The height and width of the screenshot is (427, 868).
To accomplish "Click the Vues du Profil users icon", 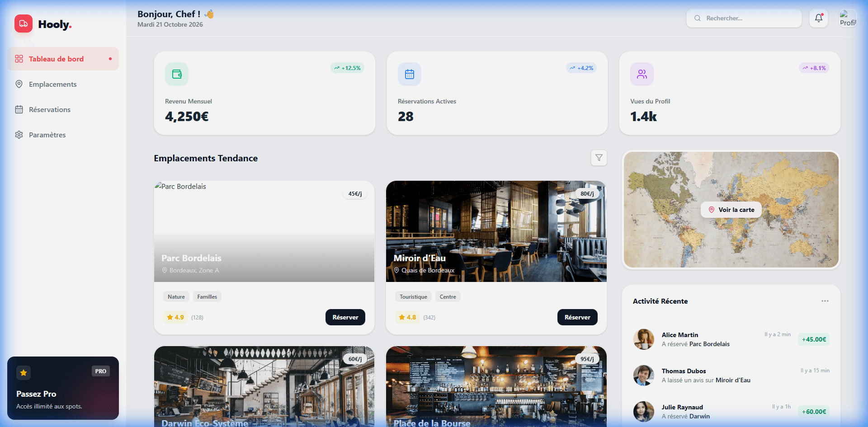I will click(642, 74).
